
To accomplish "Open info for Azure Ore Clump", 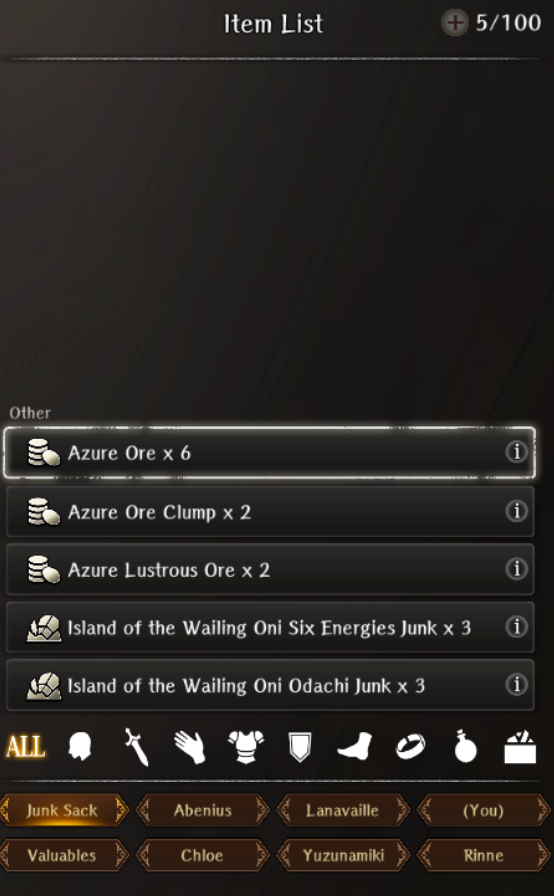I will tap(516, 510).
